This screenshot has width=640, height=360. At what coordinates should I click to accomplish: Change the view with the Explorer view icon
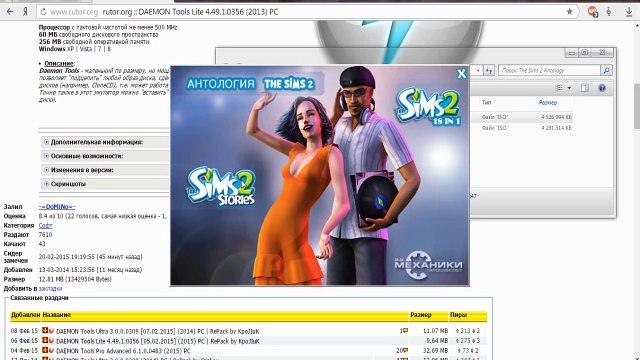tap(559, 88)
